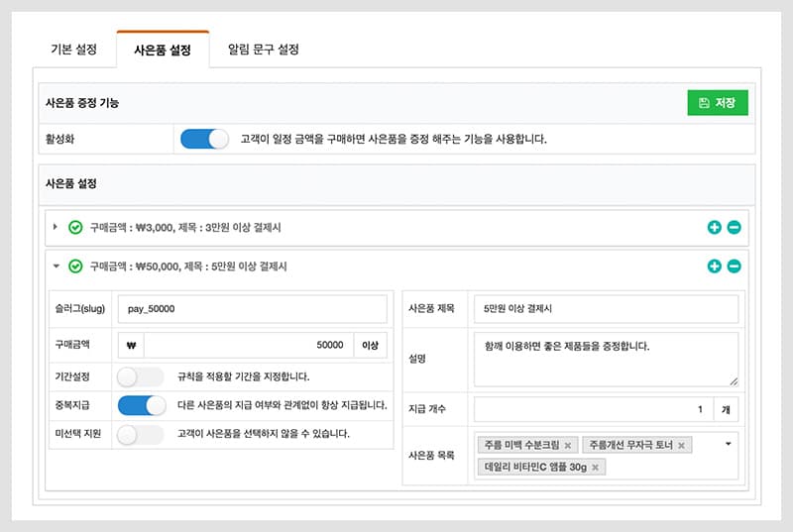Switch to the 기본 설정 tab
The width and height of the screenshot is (793, 532).
pos(74,49)
